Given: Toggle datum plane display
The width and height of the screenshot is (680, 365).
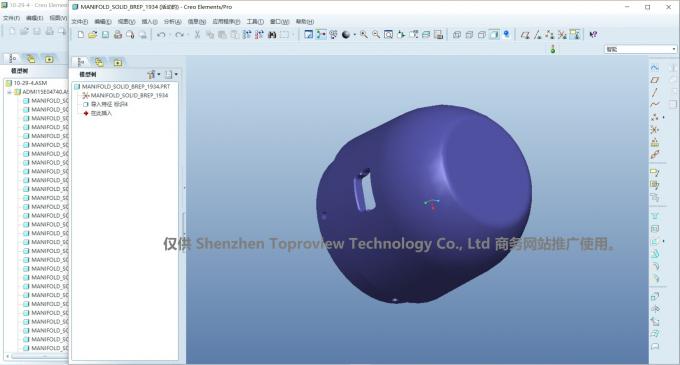Looking at the screenshot, I should point(525,35).
